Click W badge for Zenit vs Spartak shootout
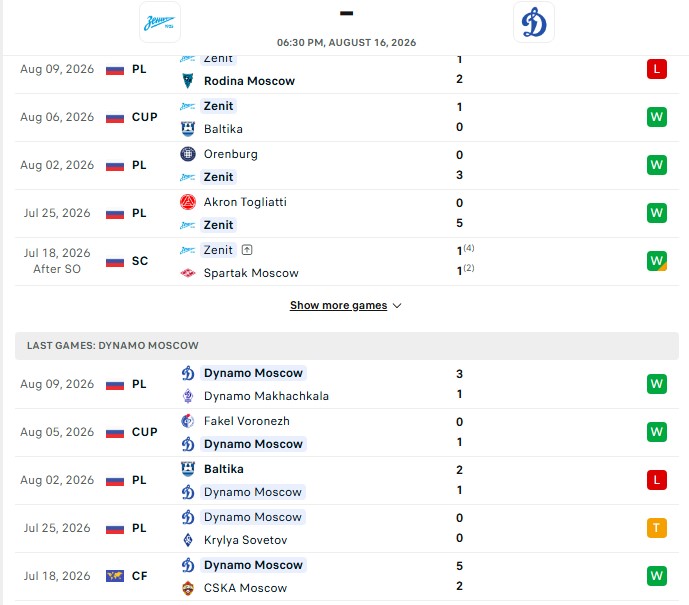 656,261
